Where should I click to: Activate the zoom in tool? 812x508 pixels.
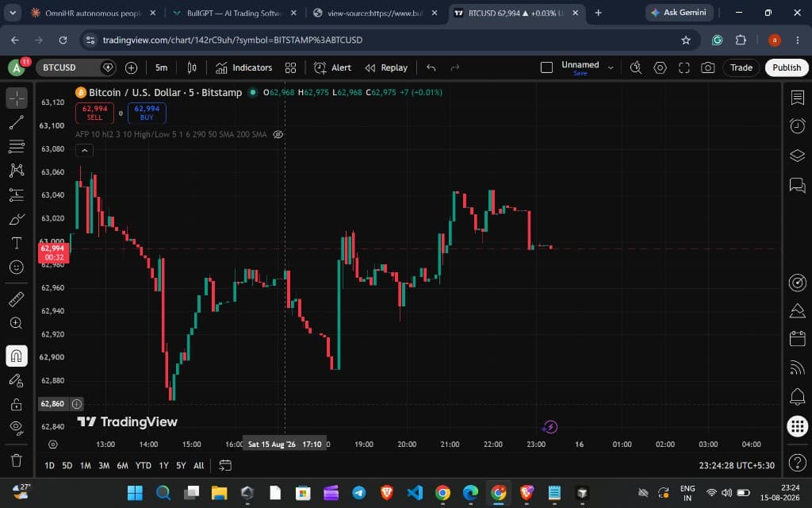point(17,324)
